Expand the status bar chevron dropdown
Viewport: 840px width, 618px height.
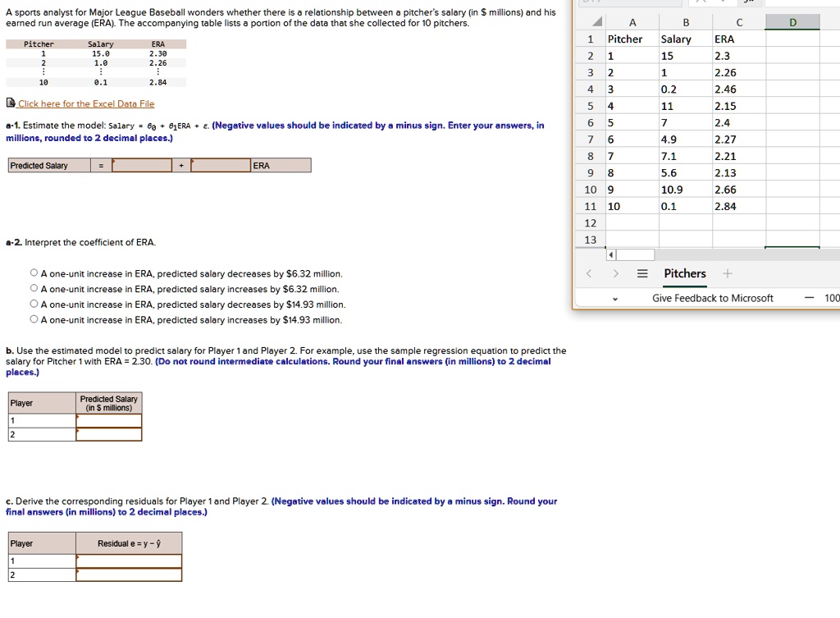[615, 299]
